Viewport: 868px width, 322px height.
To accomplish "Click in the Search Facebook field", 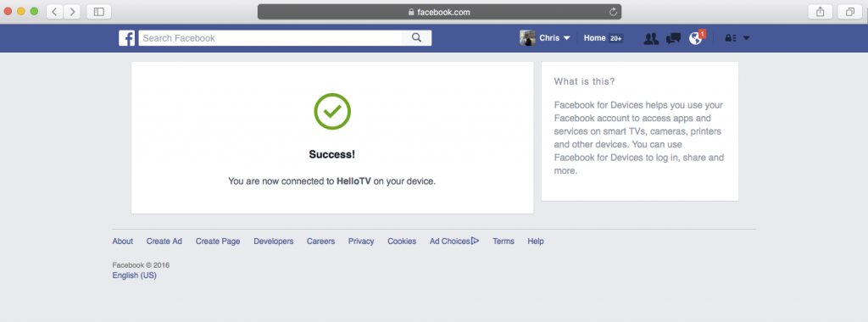I will pos(270,38).
